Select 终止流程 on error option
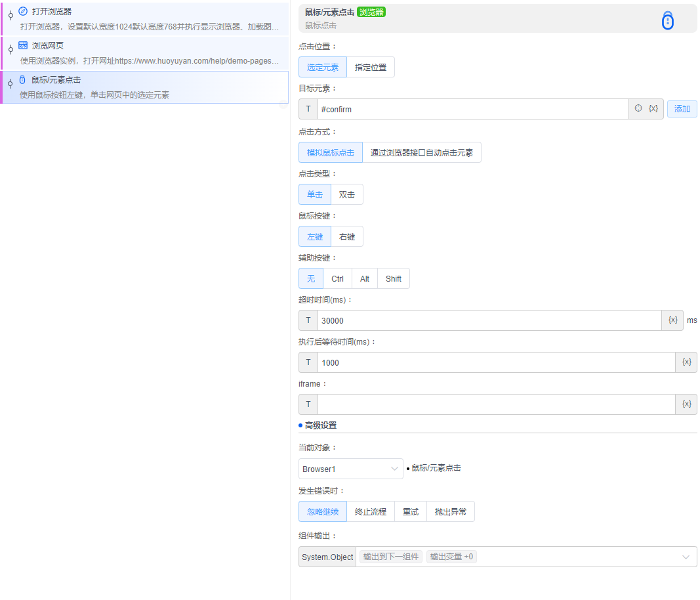This screenshot has width=700, height=600. pyautogui.click(x=371, y=511)
